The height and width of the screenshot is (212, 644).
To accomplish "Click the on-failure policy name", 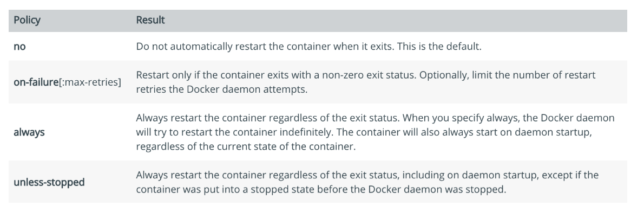I will click(36, 82).
